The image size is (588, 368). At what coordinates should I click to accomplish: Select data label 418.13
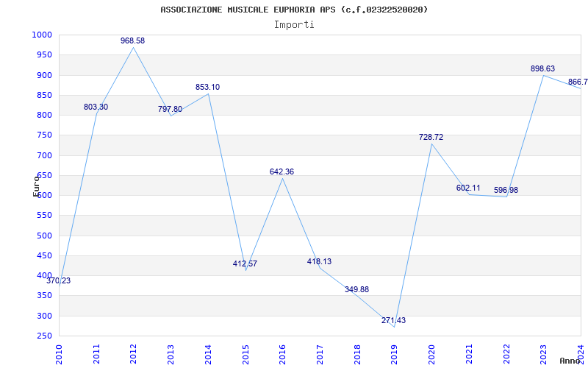click(320, 261)
